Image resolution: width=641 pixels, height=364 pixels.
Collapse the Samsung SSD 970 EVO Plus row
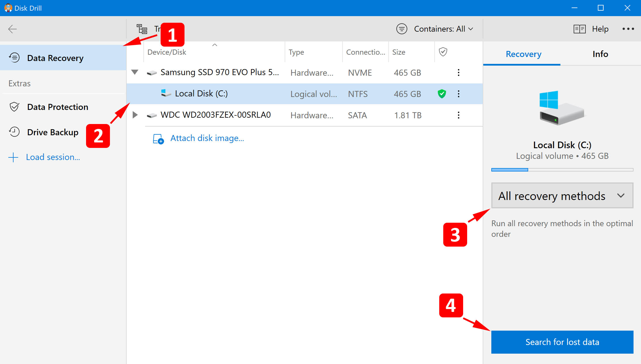(135, 72)
